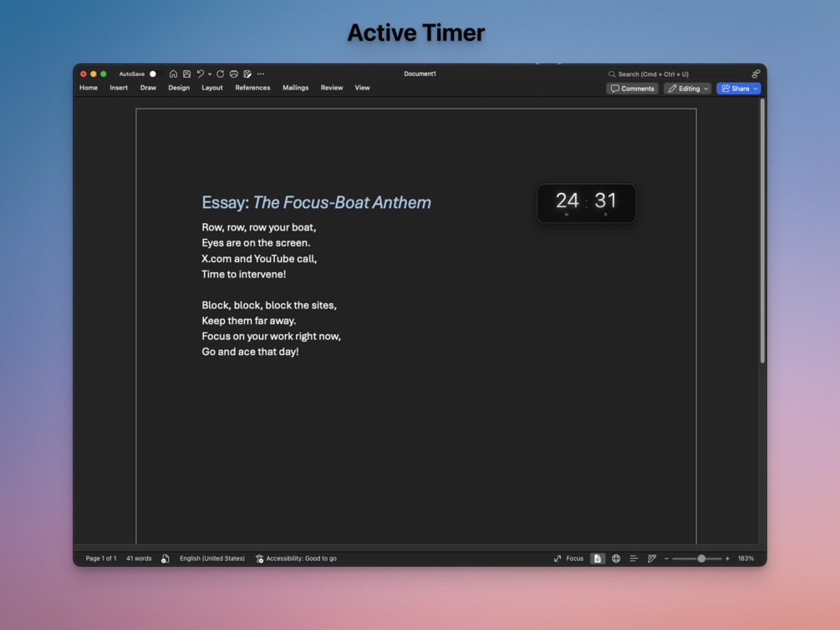Viewport: 840px width, 630px height.
Task: Click the line "Go and ace that day!"
Action: coord(250,352)
